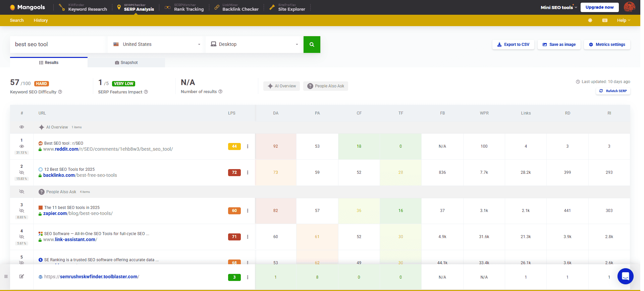Viewport: 644px width, 291px height.
Task: Expand the Help dropdown
Action: point(624,20)
